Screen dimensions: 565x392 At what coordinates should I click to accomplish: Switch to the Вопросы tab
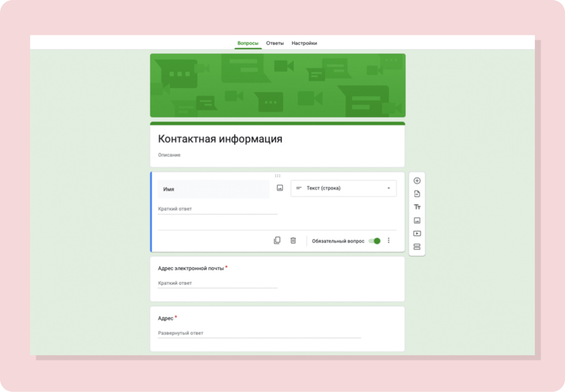(x=247, y=43)
